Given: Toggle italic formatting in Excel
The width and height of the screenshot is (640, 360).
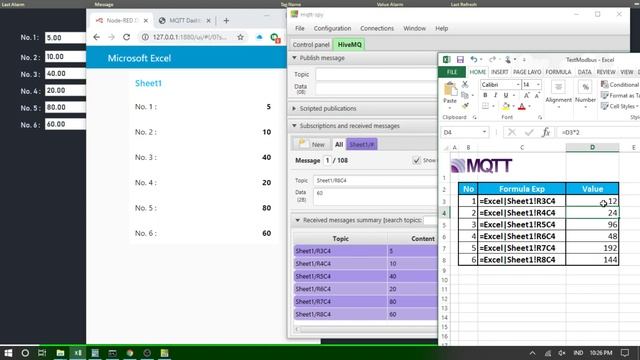Looking at the screenshot, I should pyautogui.click(x=495, y=95).
